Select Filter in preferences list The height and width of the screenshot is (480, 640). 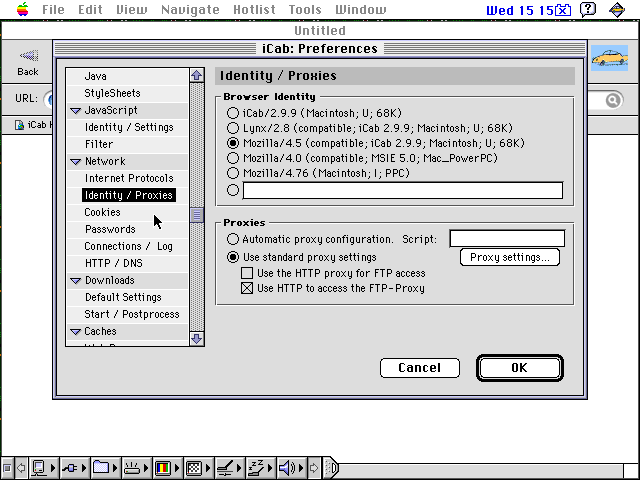coord(99,144)
